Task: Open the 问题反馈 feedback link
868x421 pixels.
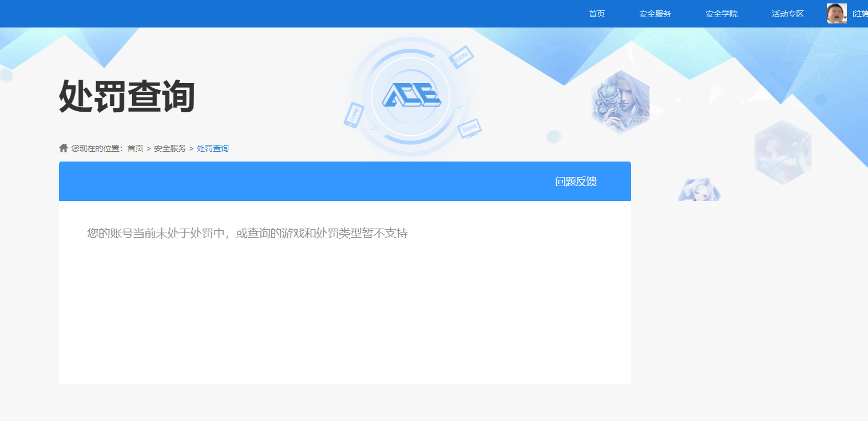Action: 576,182
